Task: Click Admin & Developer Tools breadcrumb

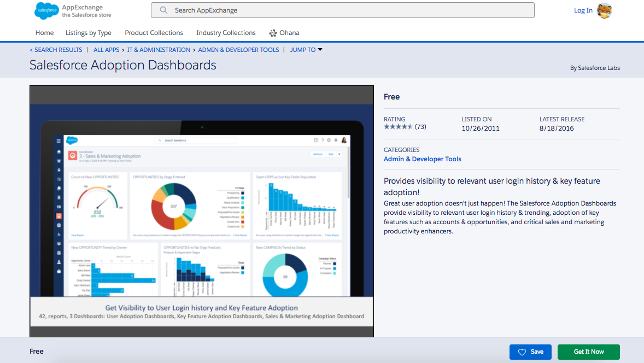Action: click(238, 50)
